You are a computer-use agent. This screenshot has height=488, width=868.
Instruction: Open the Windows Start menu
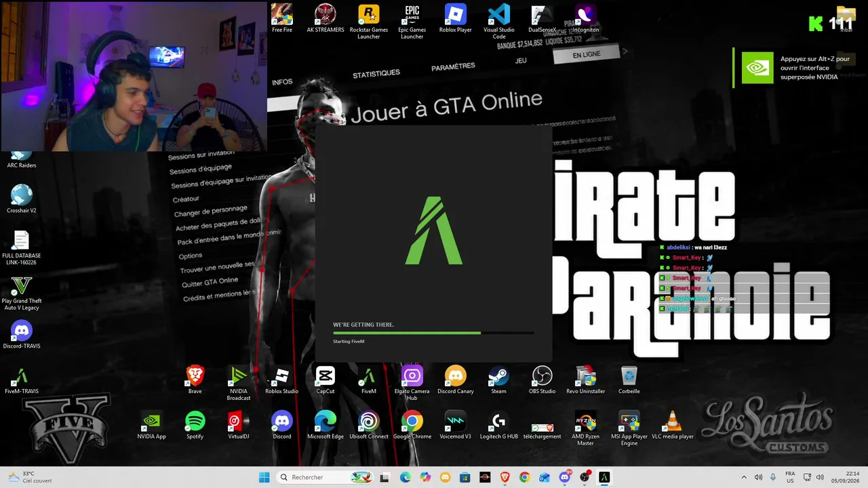264,477
